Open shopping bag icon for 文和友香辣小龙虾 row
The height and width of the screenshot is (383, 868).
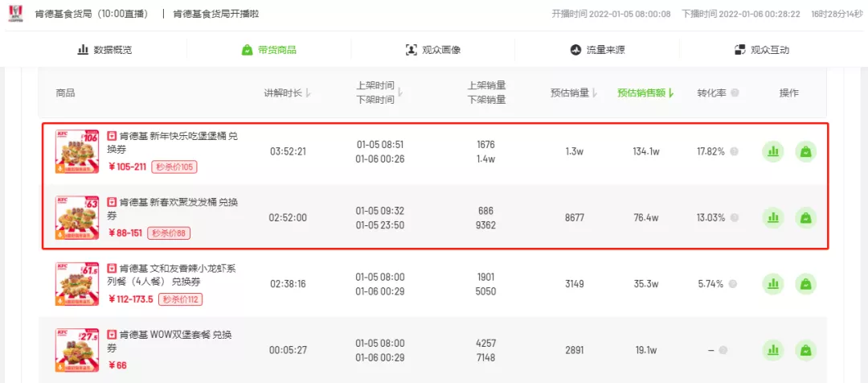[x=806, y=284]
